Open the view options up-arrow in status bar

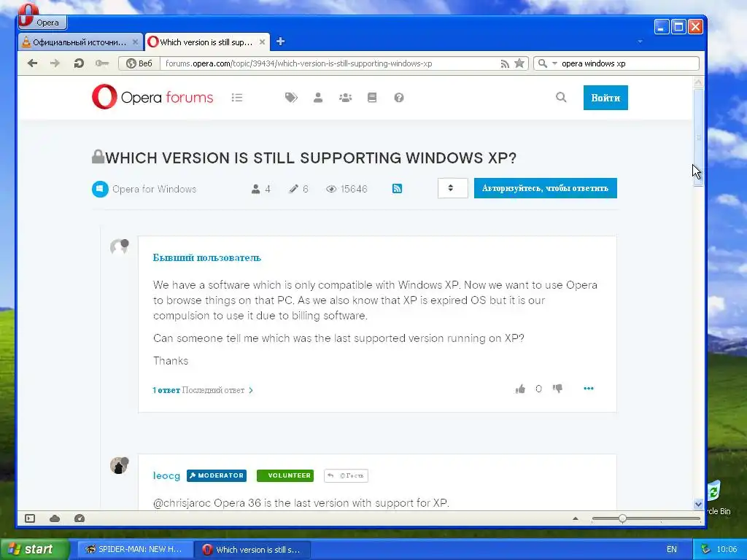(x=576, y=518)
